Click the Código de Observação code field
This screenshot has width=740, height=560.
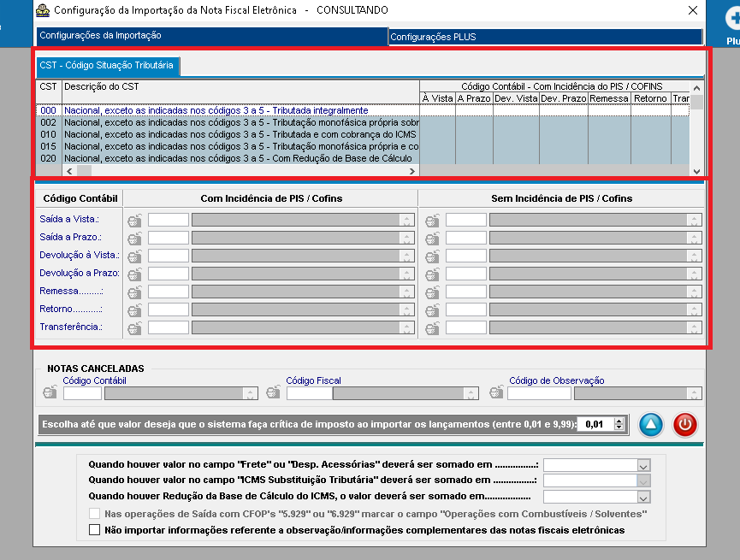540,393
